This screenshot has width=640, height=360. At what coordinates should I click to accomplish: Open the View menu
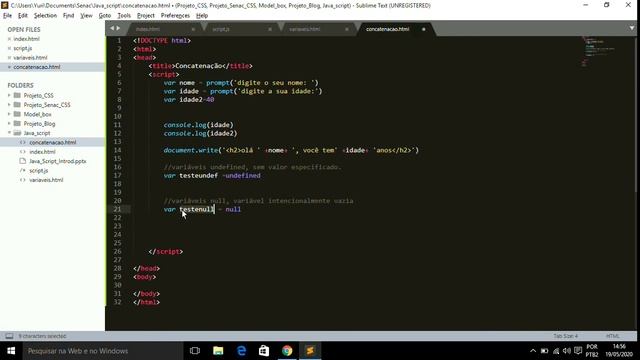point(86,16)
